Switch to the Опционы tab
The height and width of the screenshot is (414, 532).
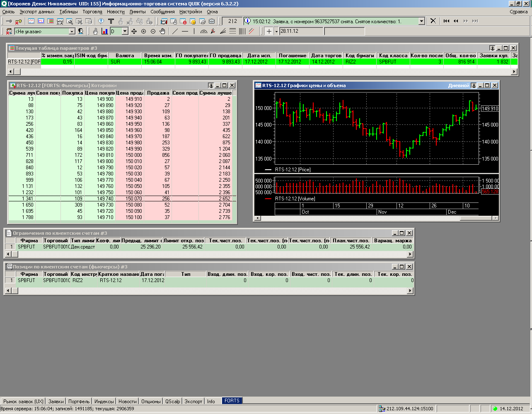click(151, 401)
